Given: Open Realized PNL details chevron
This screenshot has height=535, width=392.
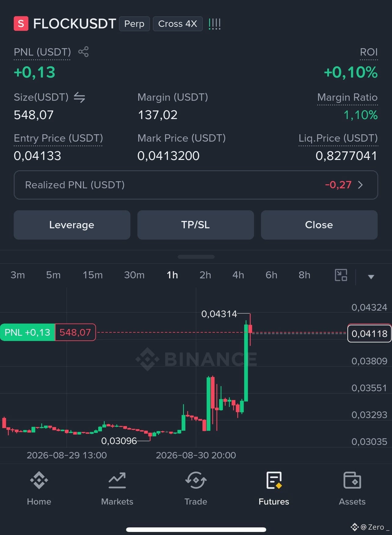Looking at the screenshot, I should [x=360, y=185].
